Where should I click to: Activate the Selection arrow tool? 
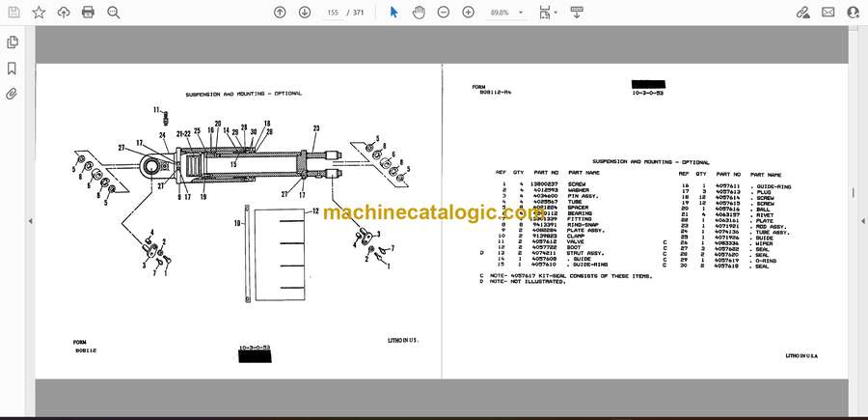point(393,13)
